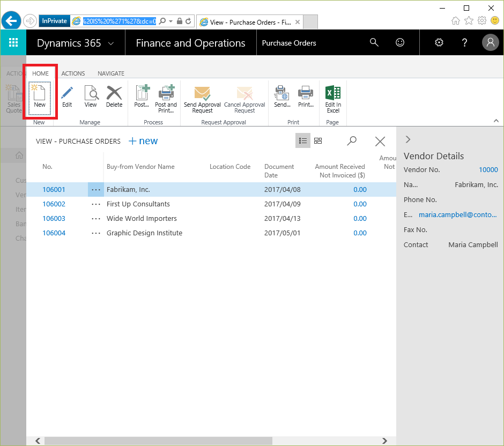The width and height of the screenshot is (504, 446).
Task: Click the + new link
Action: pos(143,141)
